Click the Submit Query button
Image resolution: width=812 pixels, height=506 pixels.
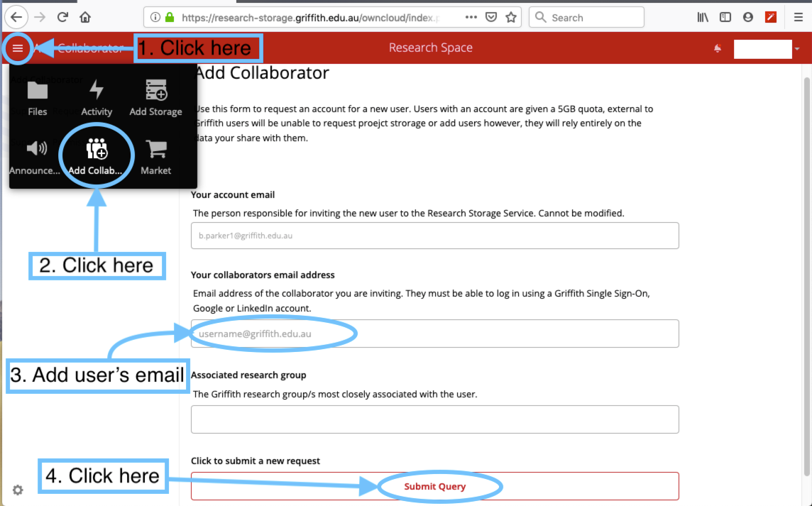coord(434,486)
